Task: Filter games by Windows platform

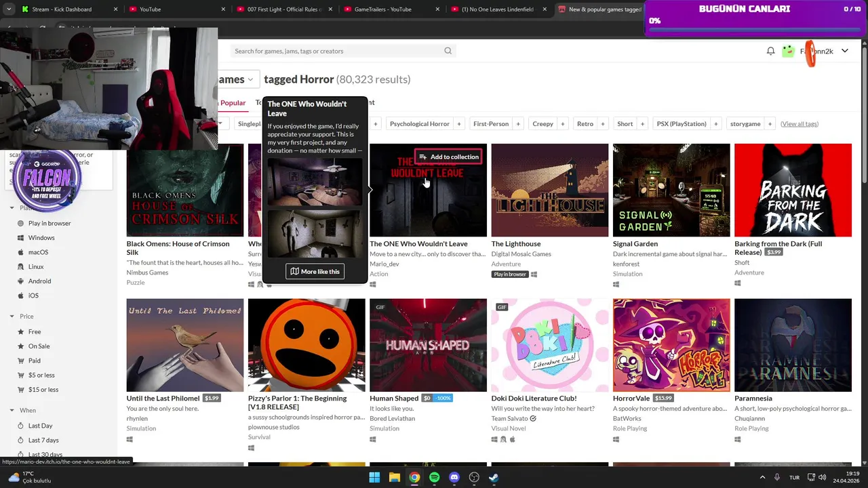Action: point(41,238)
